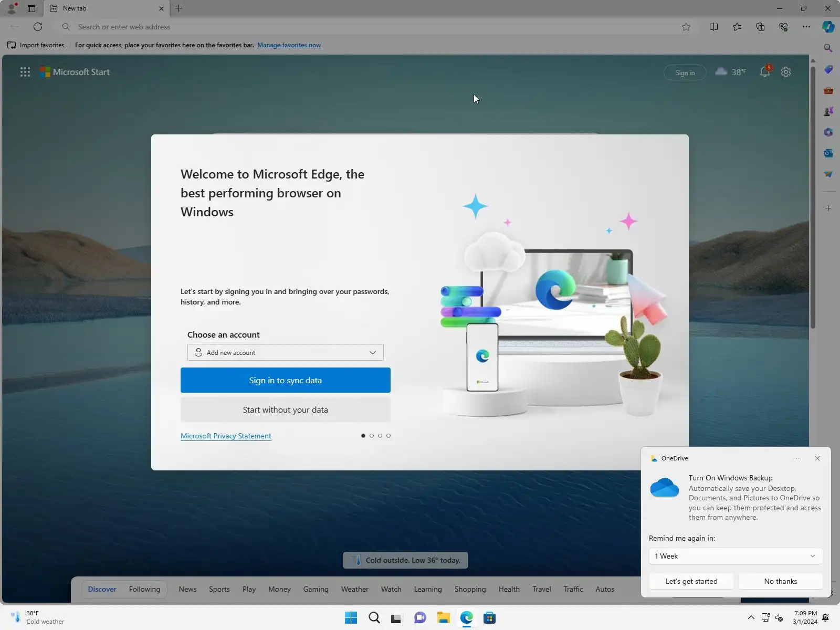
Task: Open the notifications bell on Microsoft Start
Action: click(765, 72)
